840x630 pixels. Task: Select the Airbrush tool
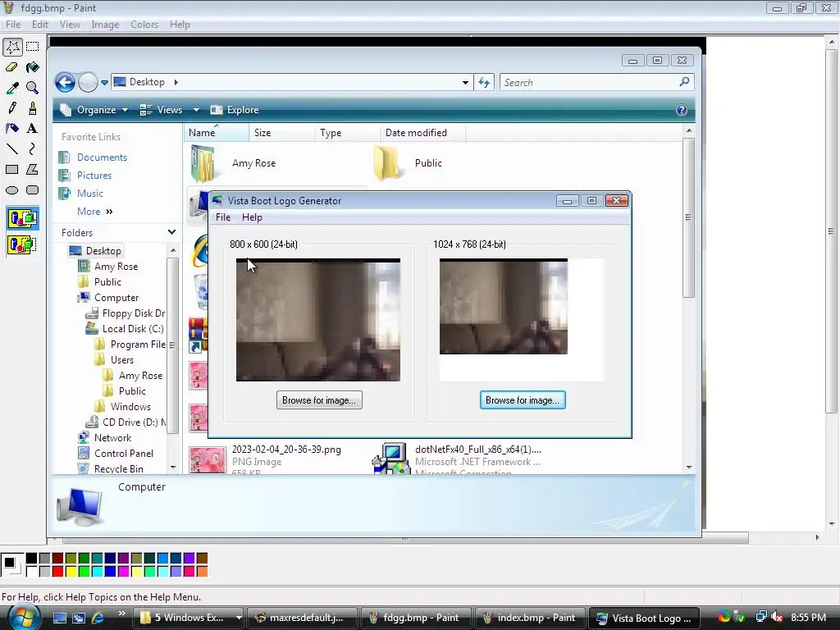12,128
